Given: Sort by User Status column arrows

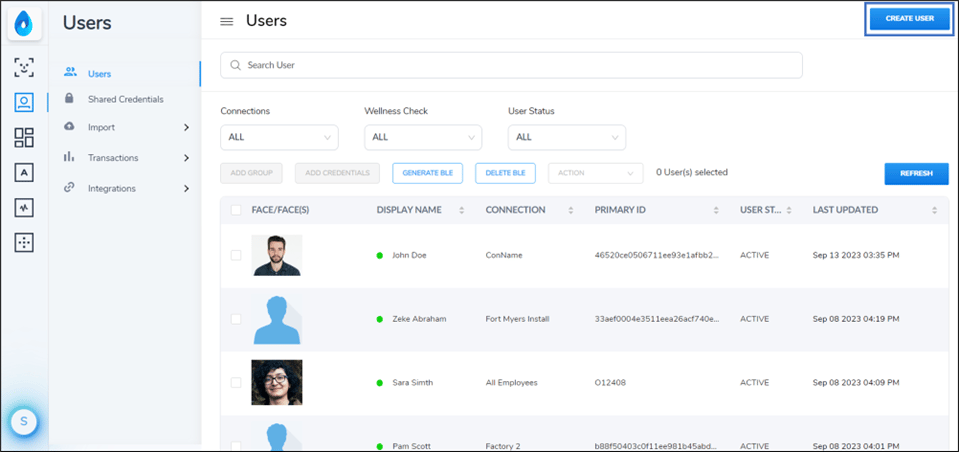Looking at the screenshot, I should point(789,210).
